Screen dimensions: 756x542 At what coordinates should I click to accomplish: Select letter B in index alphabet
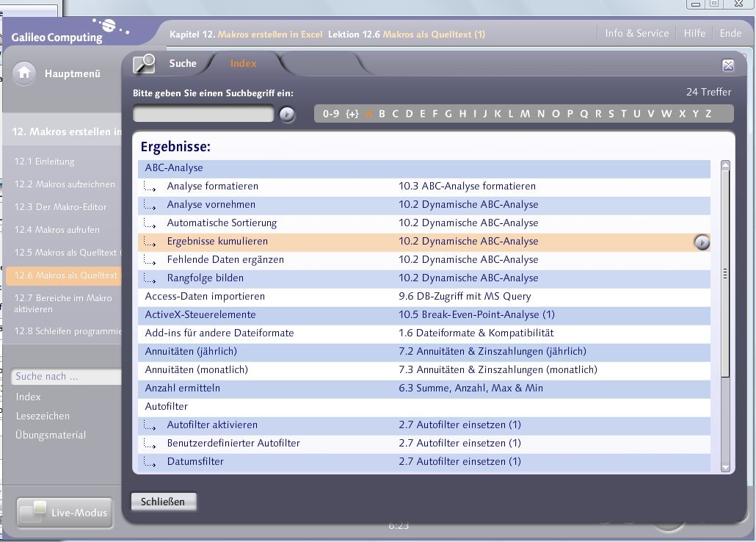382,114
